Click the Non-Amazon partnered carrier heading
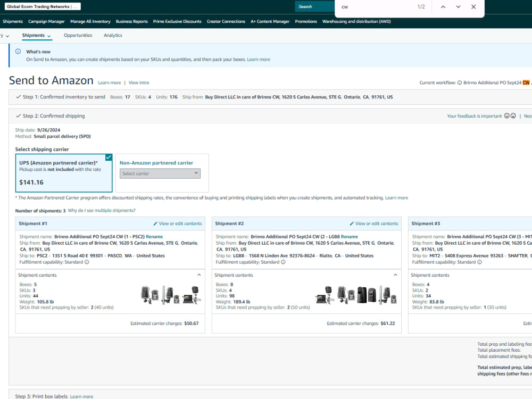 coord(156,163)
